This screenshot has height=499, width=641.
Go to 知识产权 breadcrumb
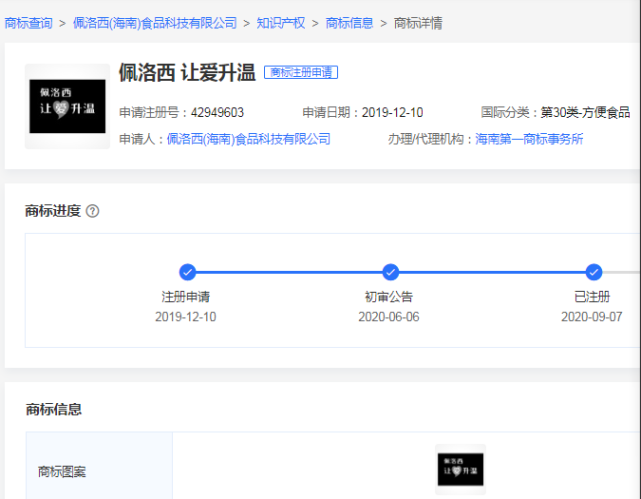(281, 23)
